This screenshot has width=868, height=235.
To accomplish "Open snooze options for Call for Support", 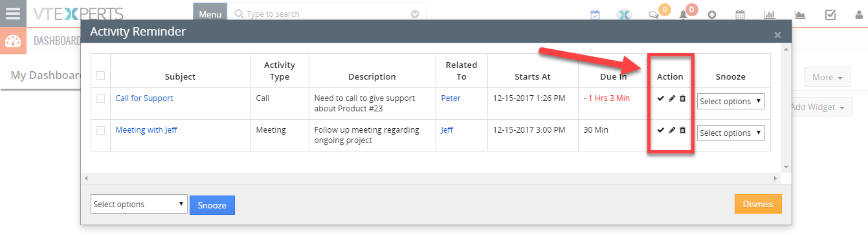I will click(x=731, y=102).
